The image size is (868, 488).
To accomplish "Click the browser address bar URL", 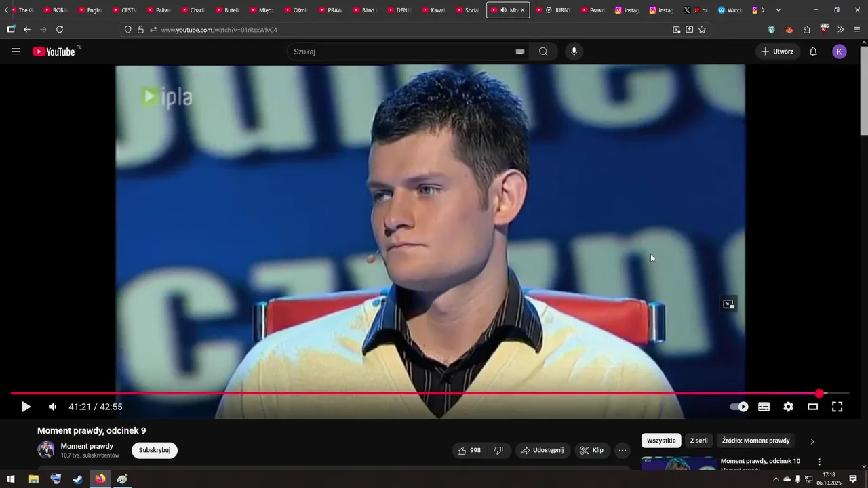I will [x=219, y=30].
